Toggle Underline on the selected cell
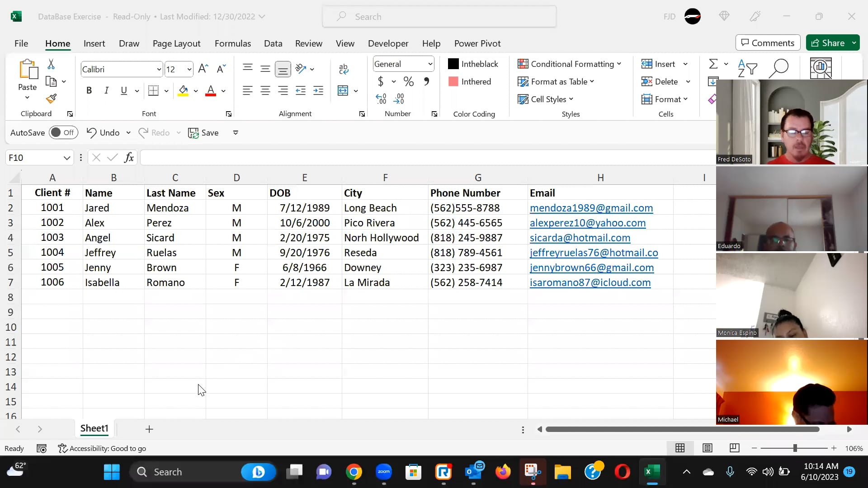This screenshot has height=488, width=868. point(124,90)
